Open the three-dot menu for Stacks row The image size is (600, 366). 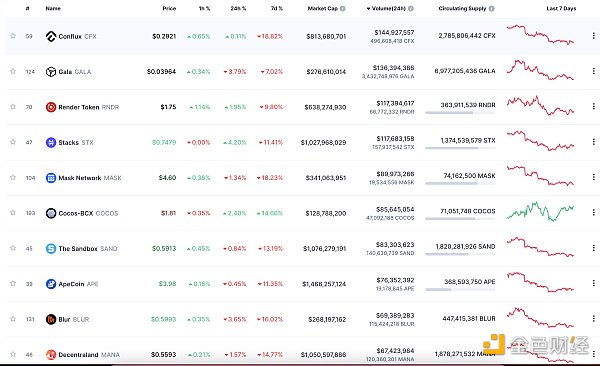pyautogui.click(x=593, y=142)
